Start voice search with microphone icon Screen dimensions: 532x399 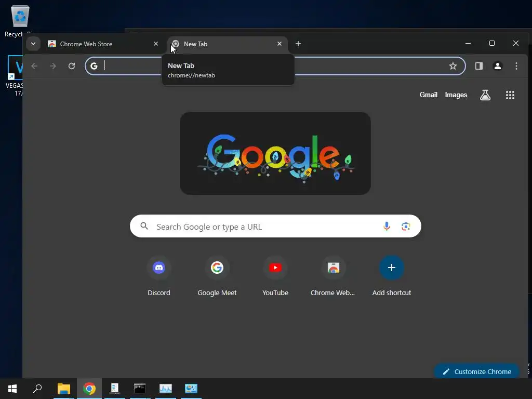[x=387, y=226]
